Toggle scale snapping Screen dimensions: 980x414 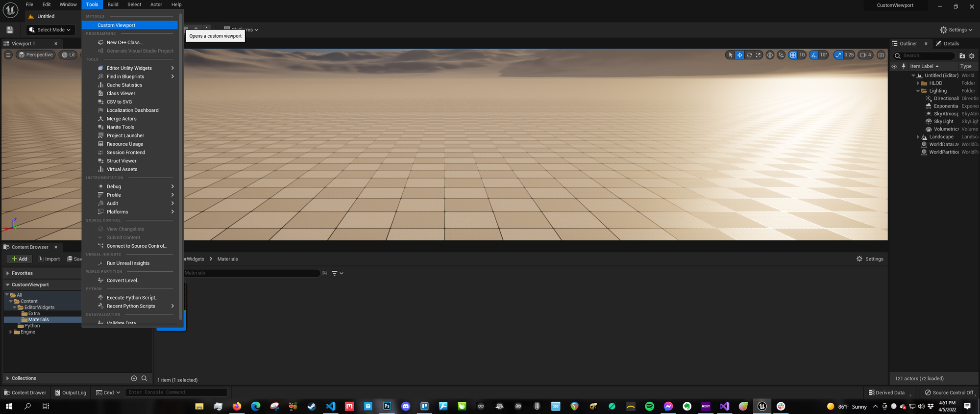(838, 55)
